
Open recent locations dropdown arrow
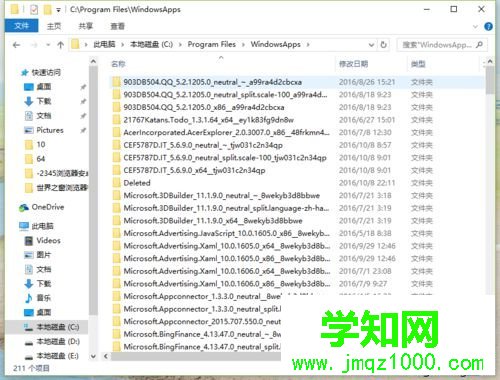click(x=48, y=45)
